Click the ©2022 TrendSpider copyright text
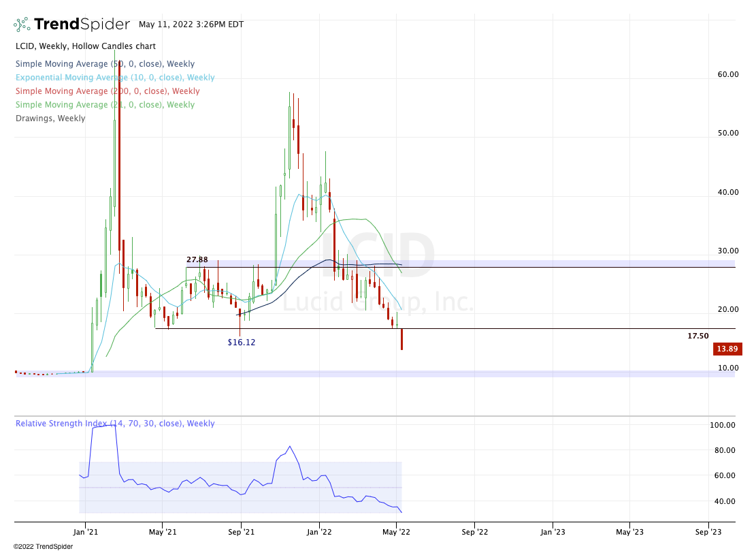Image resolution: width=756 pixels, height=553 pixels. coord(43,547)
